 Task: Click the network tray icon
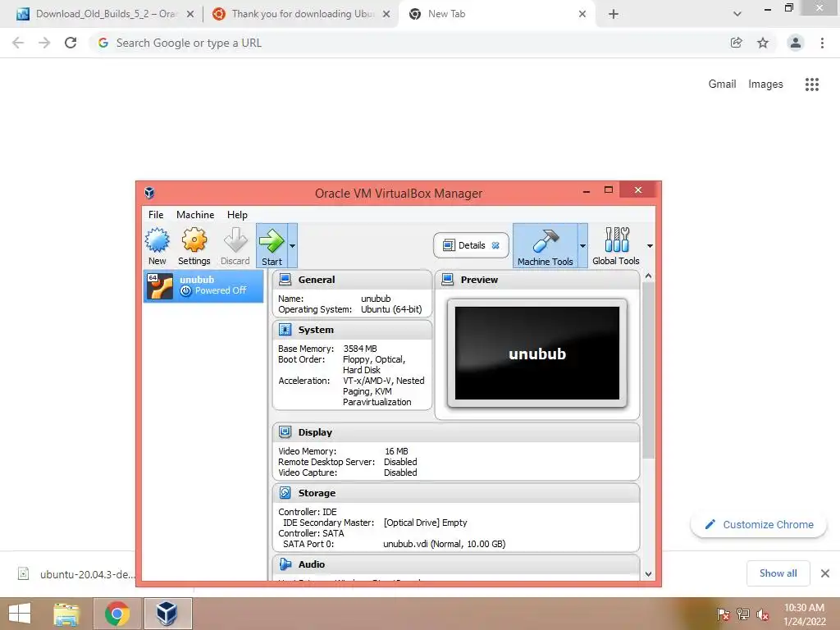click(x=742, y=614)
